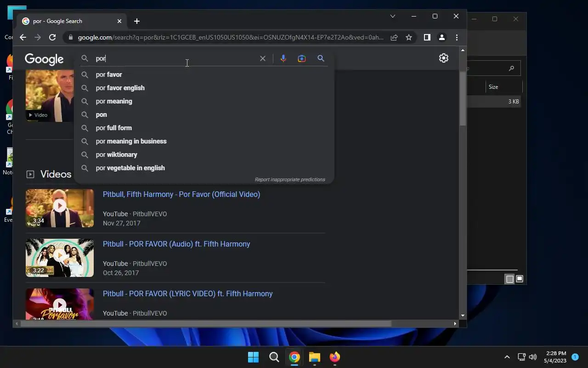Click the horizontal scrollbar thumb

(x=205, y=323)
